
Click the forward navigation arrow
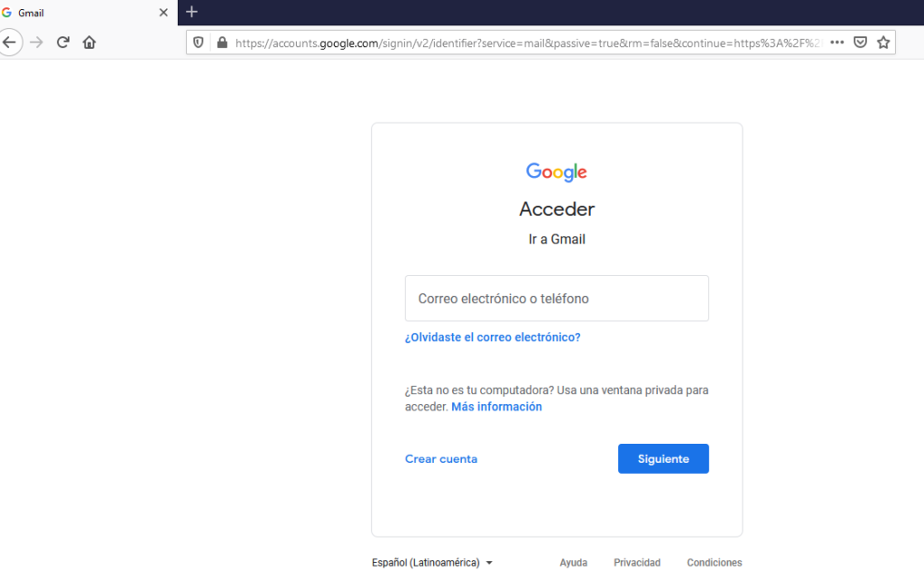tap(35, 41)
